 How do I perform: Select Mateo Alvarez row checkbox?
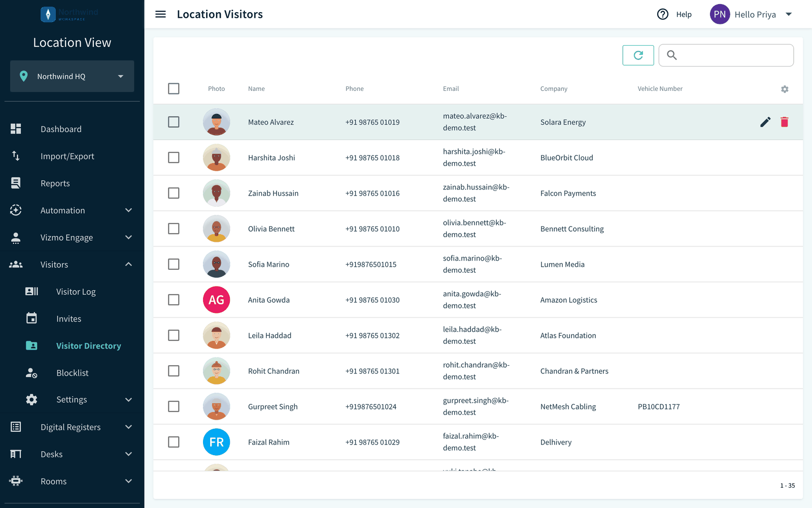pyautogui.click(x=174, y=122)
